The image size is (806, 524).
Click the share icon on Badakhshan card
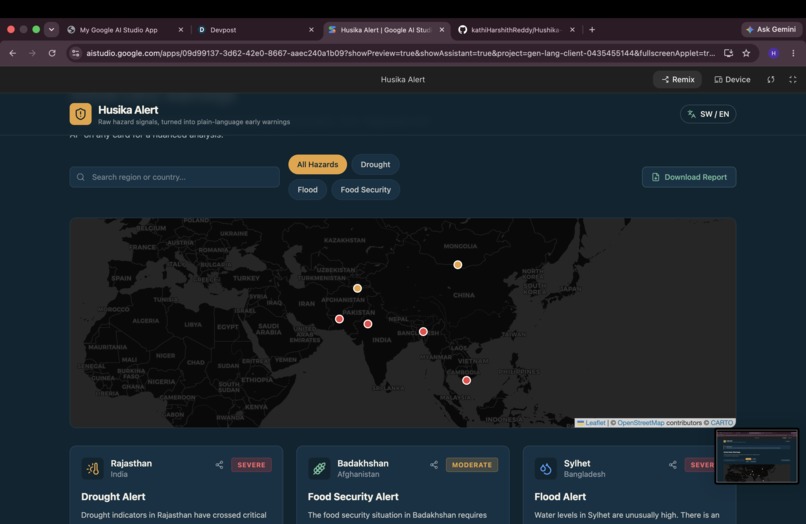click(x=434, y=465)
